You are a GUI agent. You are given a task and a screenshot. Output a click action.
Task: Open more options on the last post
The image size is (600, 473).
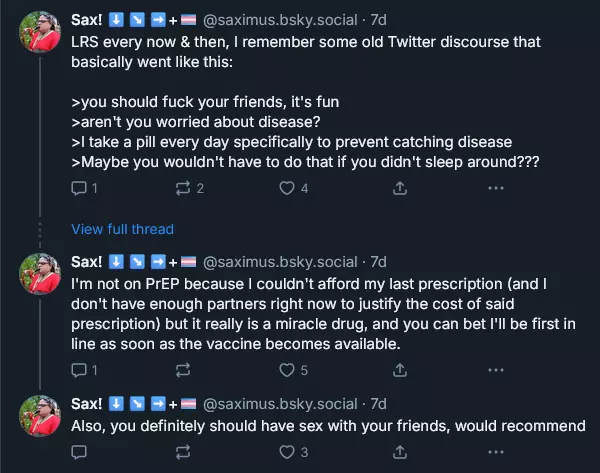pyautogui.click(x=496, y=453)
